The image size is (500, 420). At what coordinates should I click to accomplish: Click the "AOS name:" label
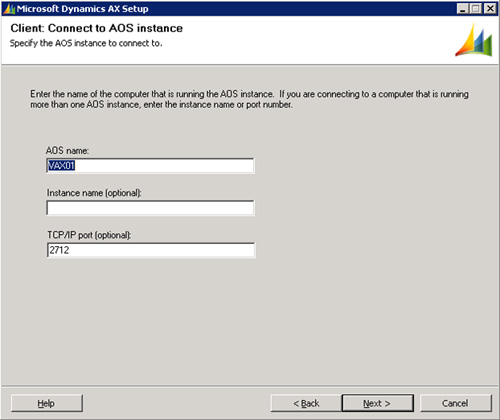tap(67, 151)
